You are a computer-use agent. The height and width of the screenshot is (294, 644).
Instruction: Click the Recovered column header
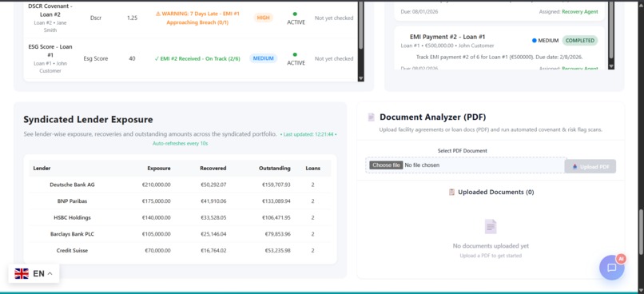click(213, 169)
